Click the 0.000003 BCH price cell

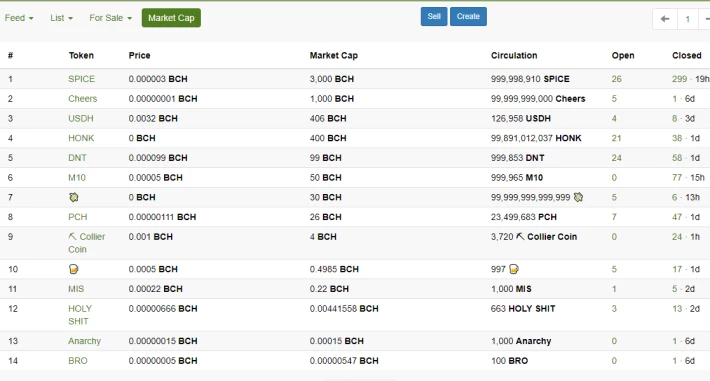pos(158,79)
